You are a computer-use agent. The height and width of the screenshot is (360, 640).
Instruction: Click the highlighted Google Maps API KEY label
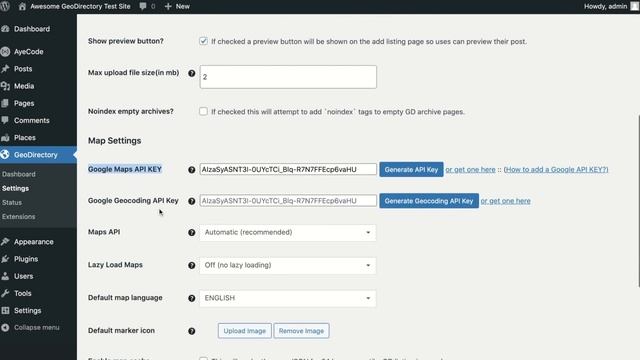[125, 169]
